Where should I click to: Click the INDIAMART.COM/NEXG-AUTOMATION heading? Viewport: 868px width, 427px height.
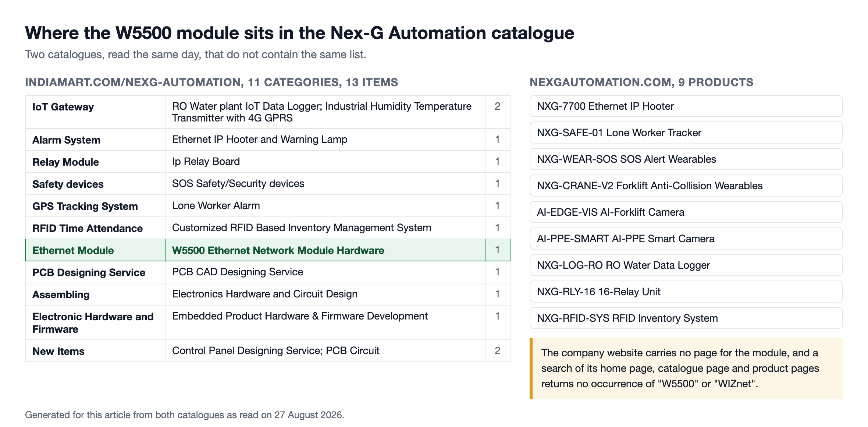(211, 82)
